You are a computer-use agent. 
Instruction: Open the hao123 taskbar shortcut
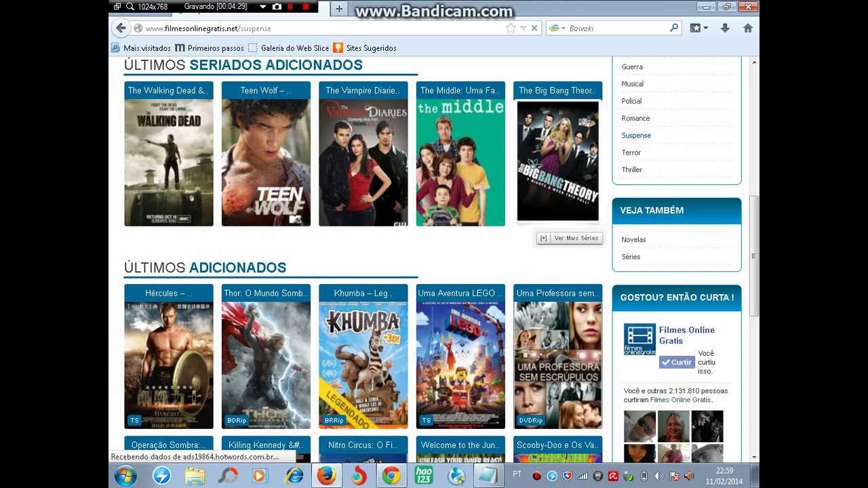click(x=424, y=476)
